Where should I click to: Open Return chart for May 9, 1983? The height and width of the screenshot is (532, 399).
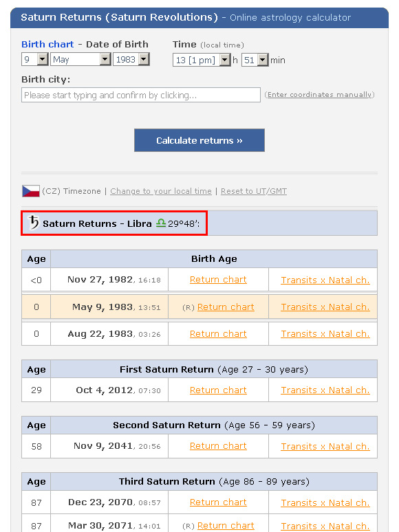(226, 307)
